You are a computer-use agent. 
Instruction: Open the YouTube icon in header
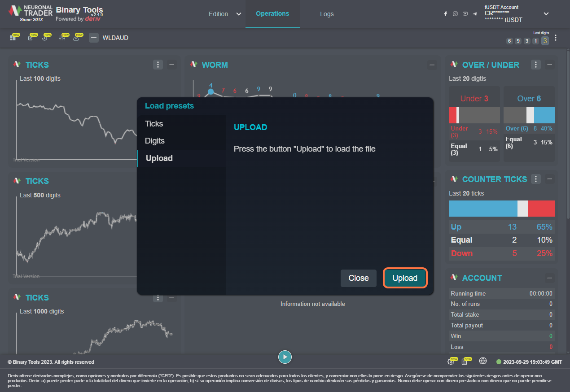click(465, 14)
